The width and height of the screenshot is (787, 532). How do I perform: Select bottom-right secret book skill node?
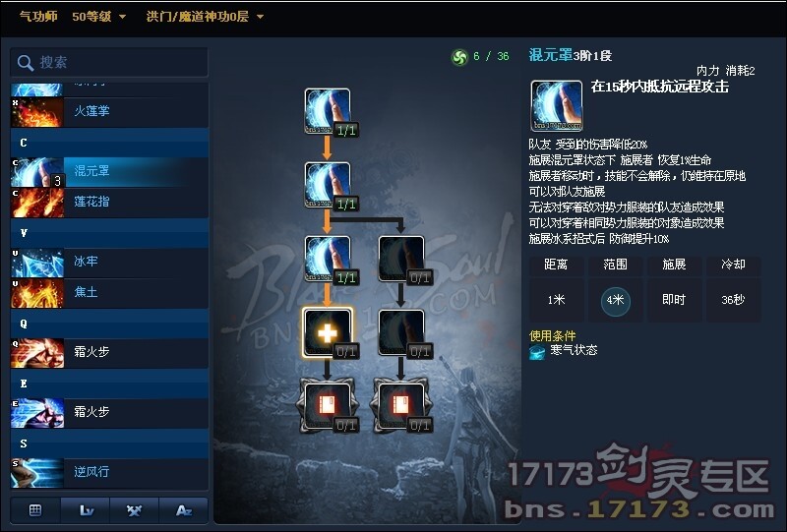pos(401,405)
